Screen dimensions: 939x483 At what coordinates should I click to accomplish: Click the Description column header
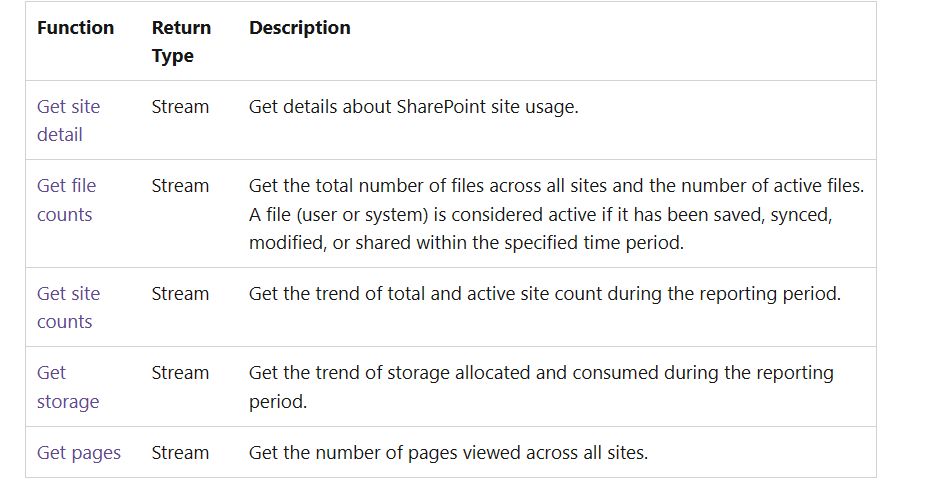[299, 28]
